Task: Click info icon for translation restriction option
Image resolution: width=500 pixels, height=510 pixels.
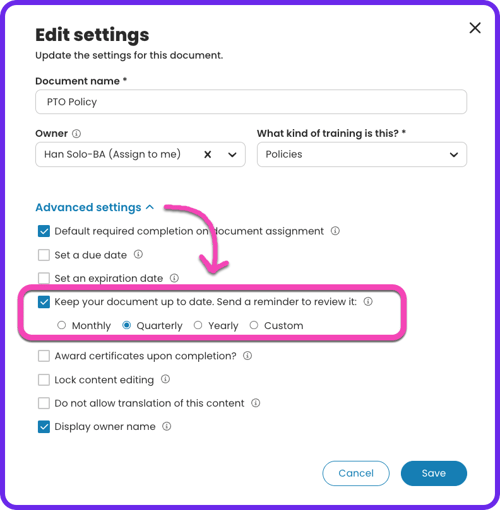Action: (x=256, y=403)
